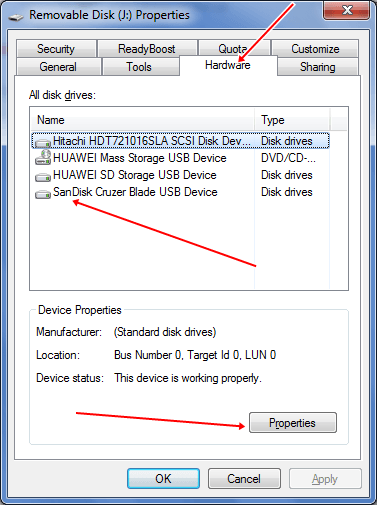377x505 pixels.
Task: Click the HUAWEI SD Storage drive icon
Action: tap(43, 176)
